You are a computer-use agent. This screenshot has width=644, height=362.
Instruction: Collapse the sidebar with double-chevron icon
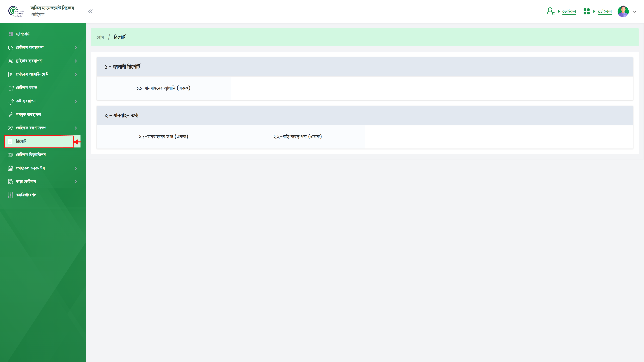pyautogui.click(x=91, y=11)
